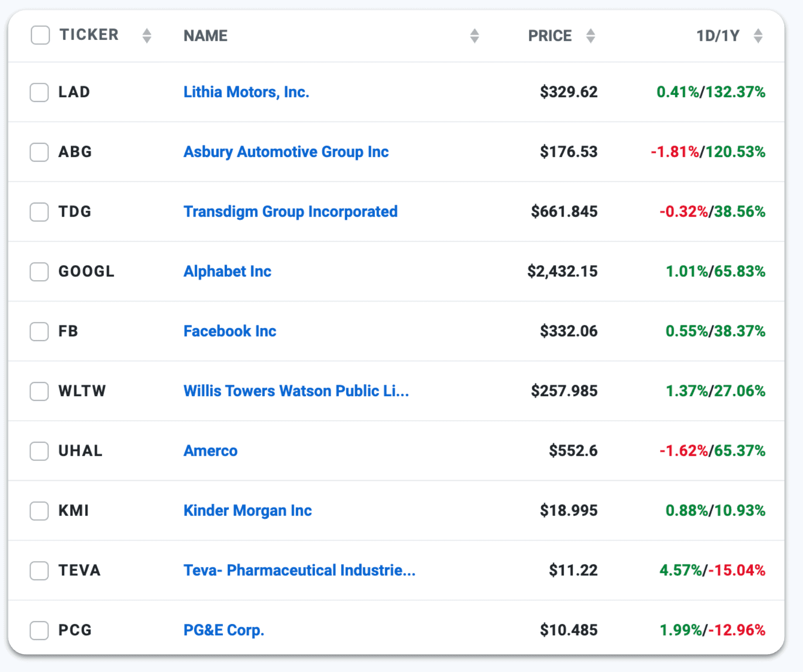Open the Alphabet Inc stock details
This screenshot has width=803, height=672.
[227, 272]
